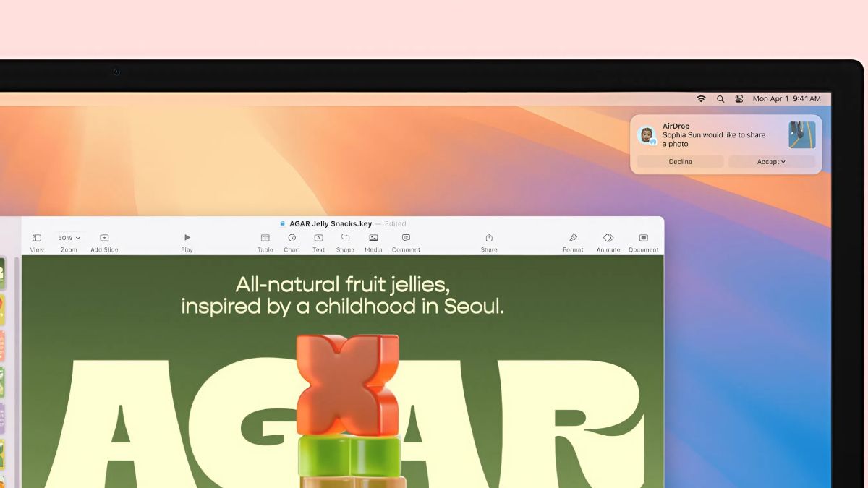
Task: Open the 60% zoom dropdown
Action: click(x=69, y=238)
